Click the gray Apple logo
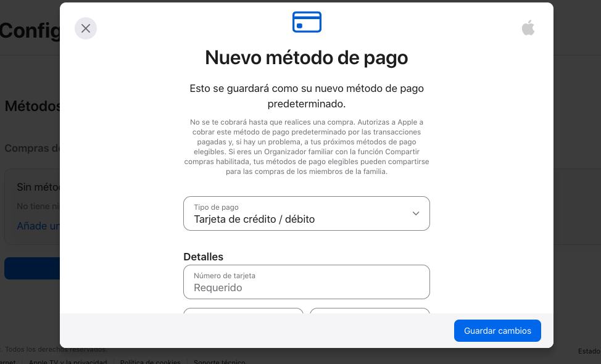Image resolution: width=601 pixels, height=364 pixels. pyautogui.click(x=528, y=28)
